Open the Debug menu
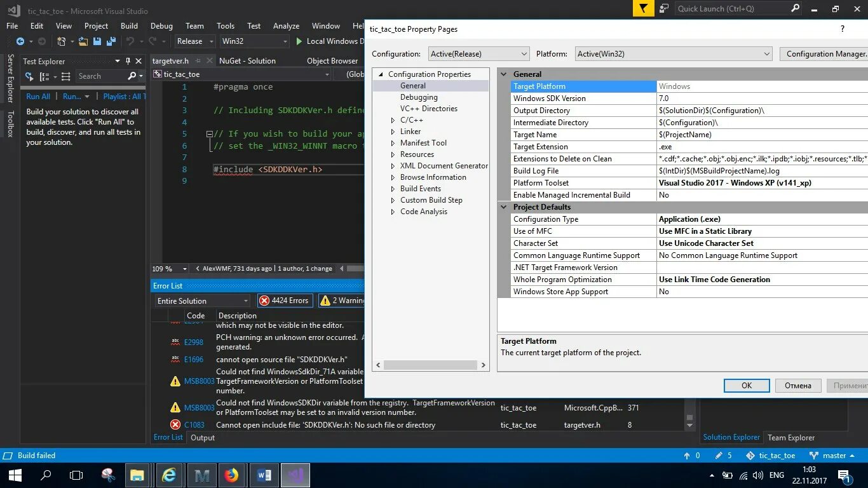The image size is (868, 488). 161,26
